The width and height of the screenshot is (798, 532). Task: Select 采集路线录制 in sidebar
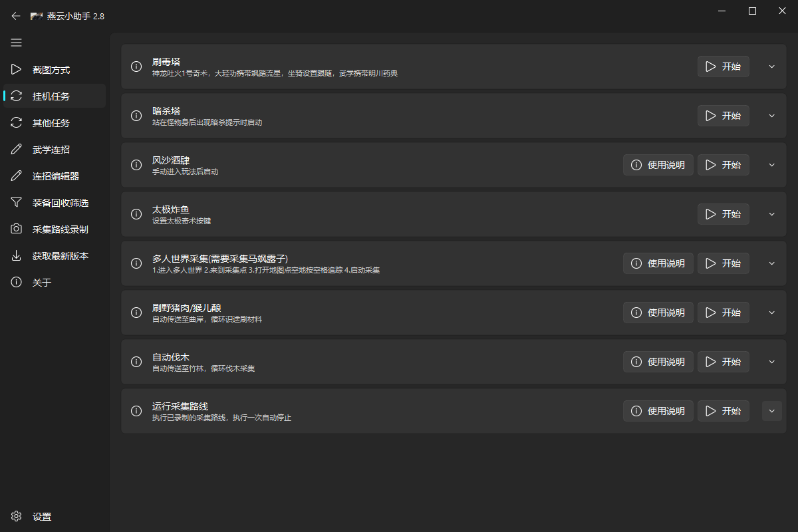[55, 229]
